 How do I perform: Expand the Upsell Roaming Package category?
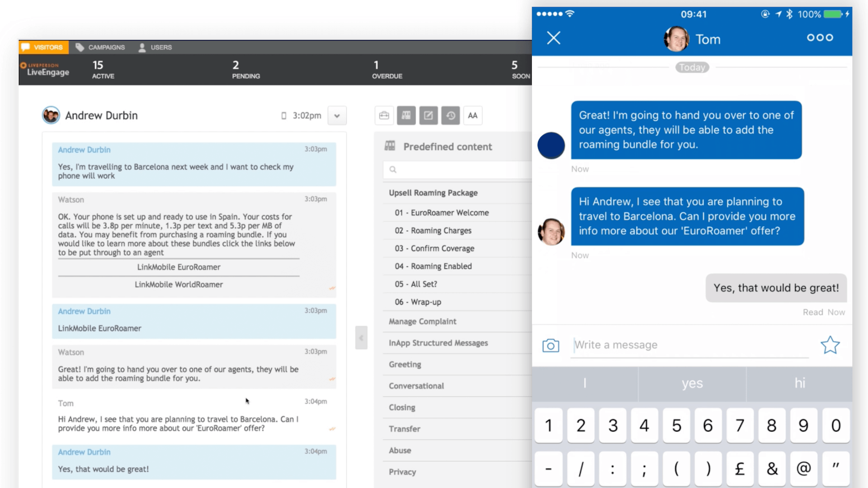(x=434, y=192)
